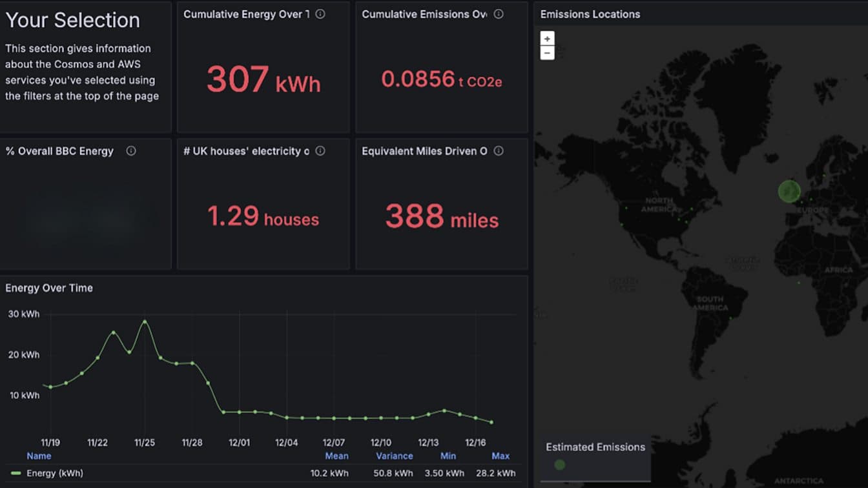Viewport: 868px width, 488px height.
Task: Open info for % Overall BBC Energy panel
Action: [x=131, y=151]
